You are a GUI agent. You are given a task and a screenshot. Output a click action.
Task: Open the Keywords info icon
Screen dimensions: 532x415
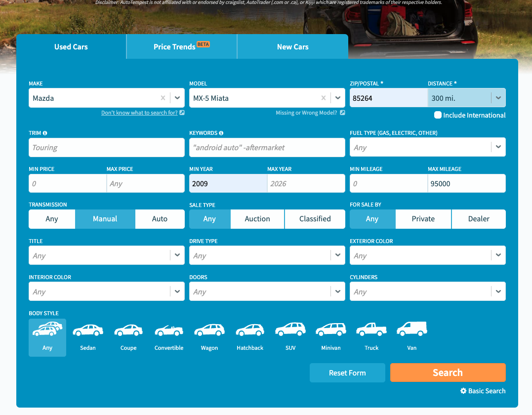coord(221,133)
